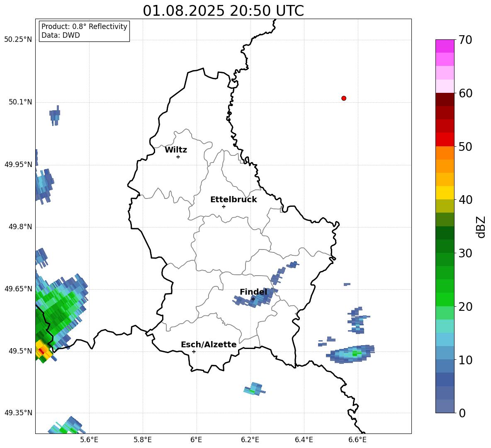Viewport: 491px width, 448px height.
Task: Click the Ettelbruck station cross marker
Action: [x=224, y=206]
